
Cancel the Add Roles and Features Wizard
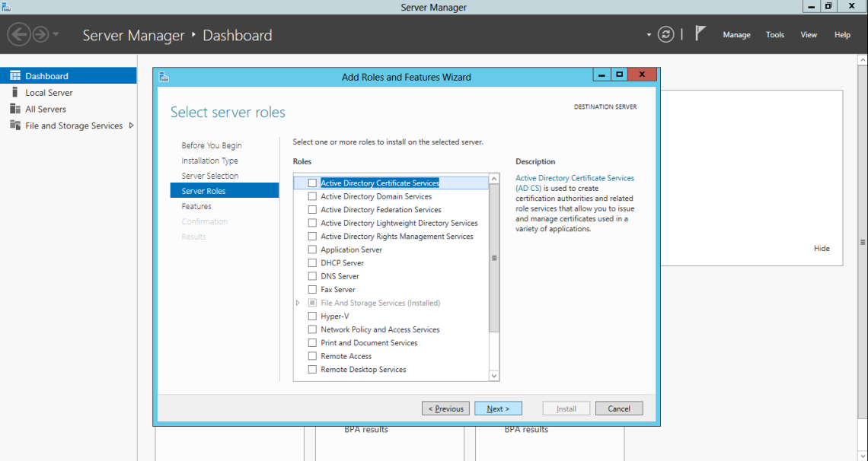coord(619,409)
